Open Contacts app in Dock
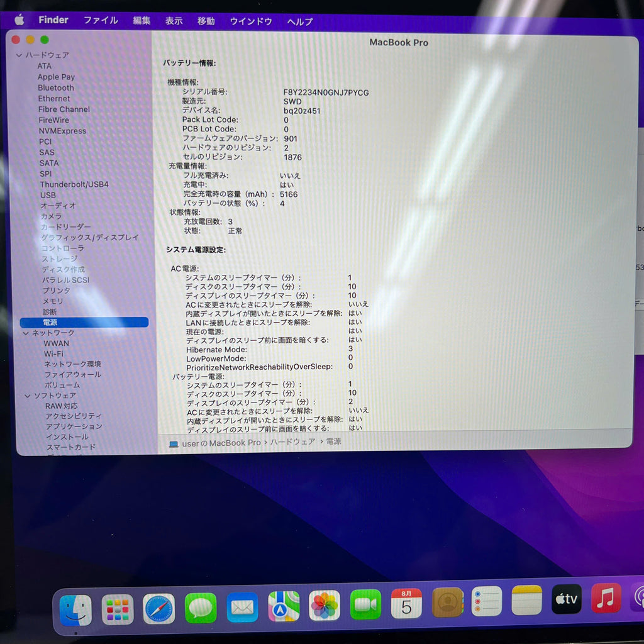Screen dimensions: 644x644 447,602
